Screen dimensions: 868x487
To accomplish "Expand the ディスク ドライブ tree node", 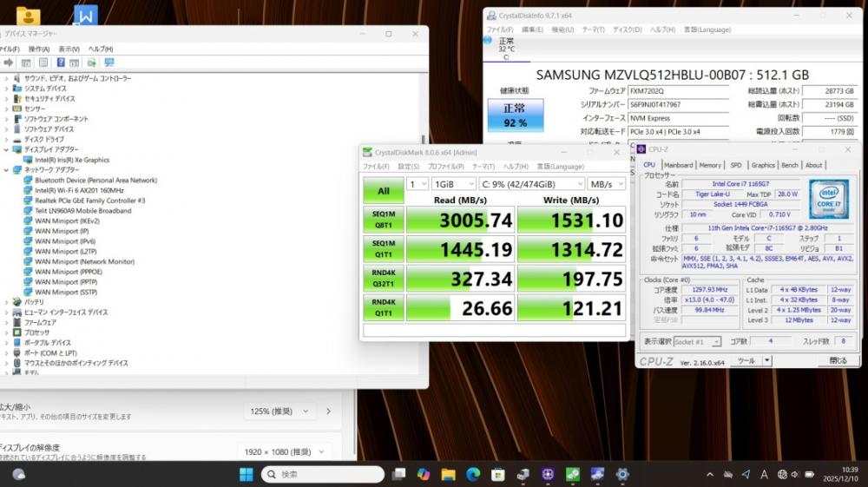I will coord(6,139).
